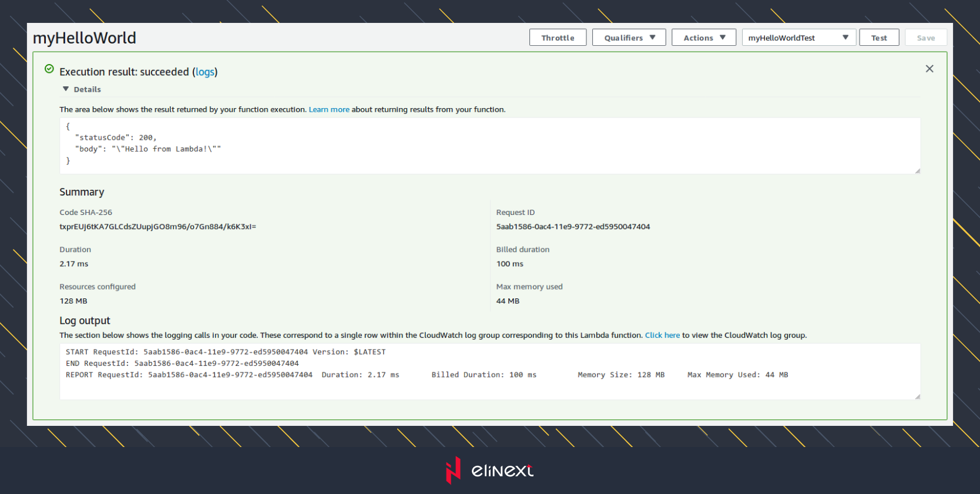Follow the Learn more link

[x=328, y=110]
